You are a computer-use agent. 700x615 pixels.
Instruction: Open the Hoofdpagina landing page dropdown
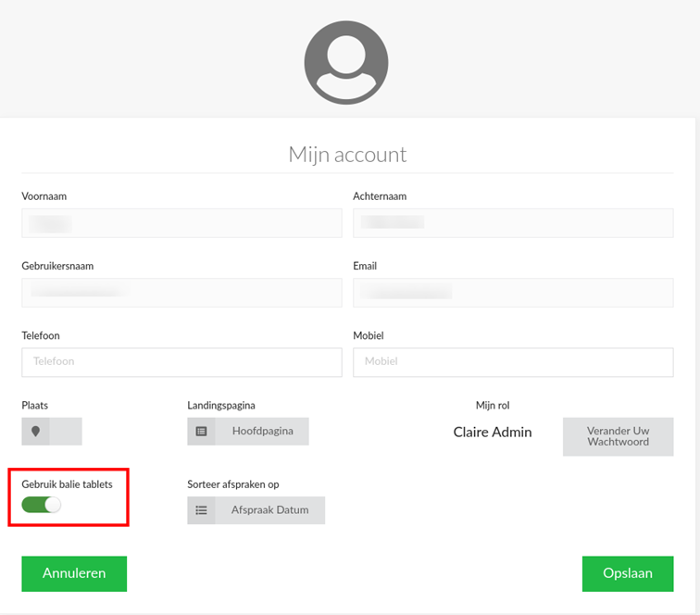[261, 432]
